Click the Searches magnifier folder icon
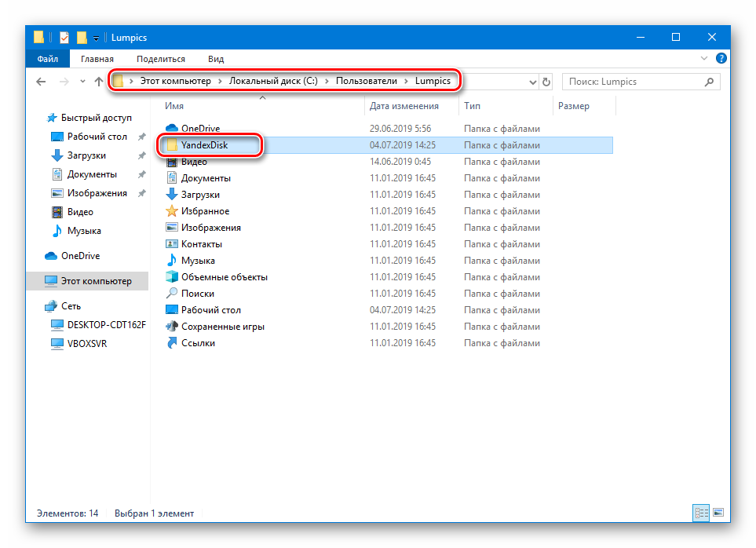The height and width of the screenshot is (548, 756). click(x=172, y=293)
